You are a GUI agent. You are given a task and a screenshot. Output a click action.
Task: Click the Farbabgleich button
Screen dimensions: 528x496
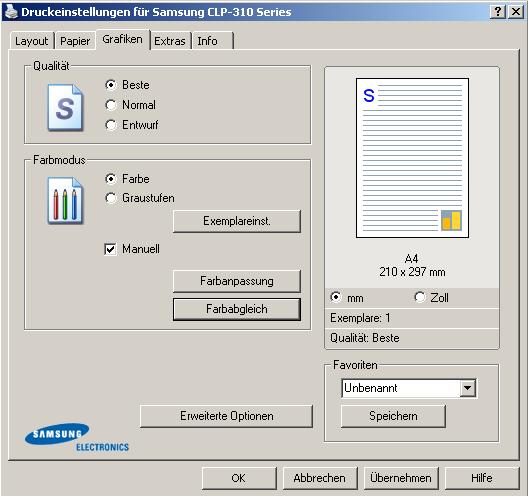coord(237,309)
